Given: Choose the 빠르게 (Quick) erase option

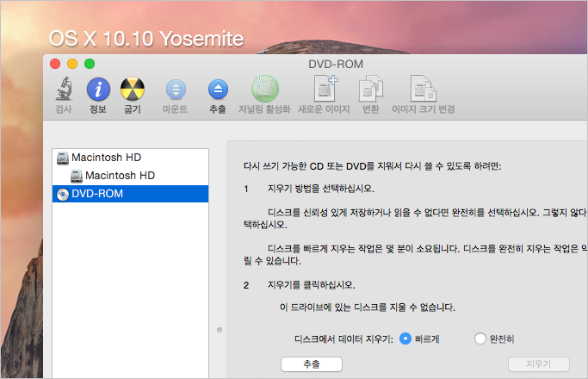Looking at the screenshot, I should coord(405,339).
